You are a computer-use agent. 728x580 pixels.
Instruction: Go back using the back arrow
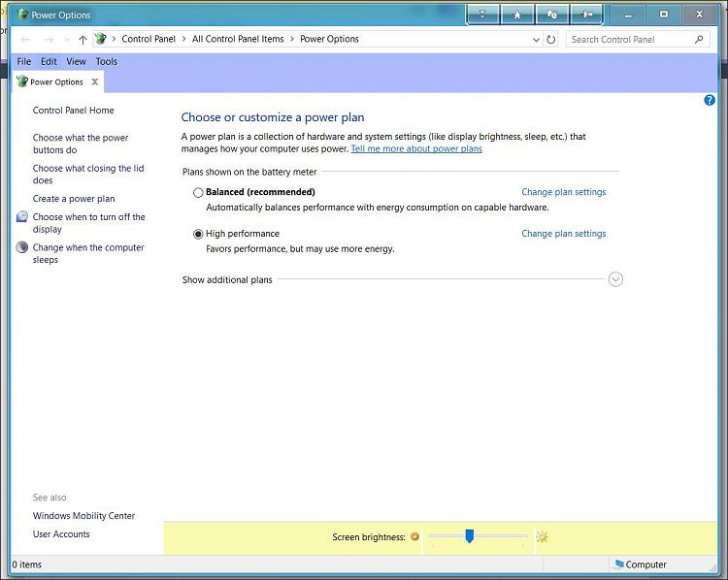pyautogui.click(x=25, y=40)
